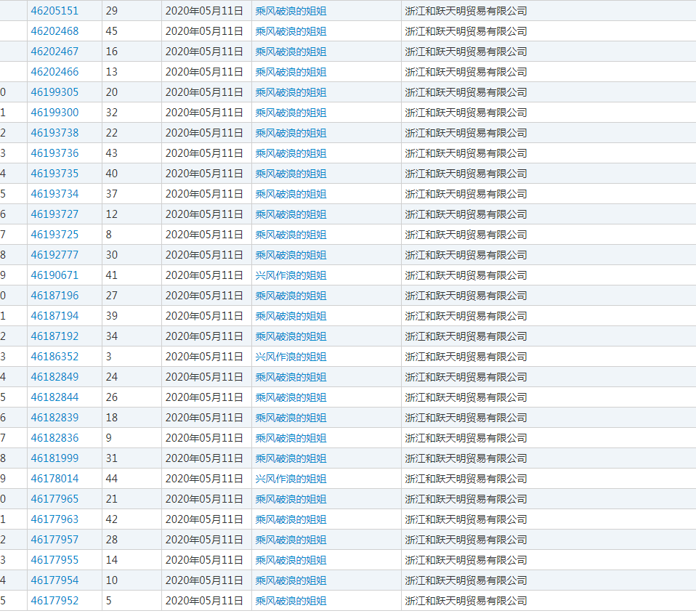This screenshot has height=616, width=696.
Task: Open registration number 46181999 link
Action: [54, 458]
